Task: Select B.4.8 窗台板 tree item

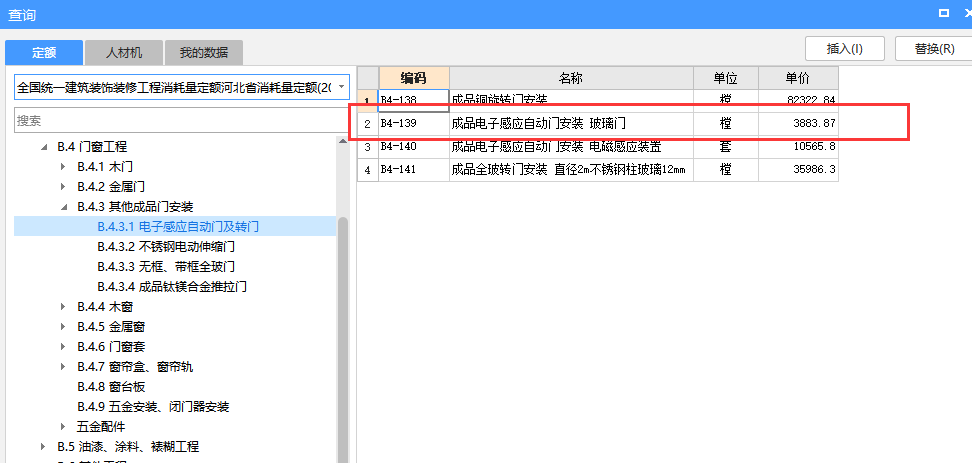Action: [x=111, y=387]
